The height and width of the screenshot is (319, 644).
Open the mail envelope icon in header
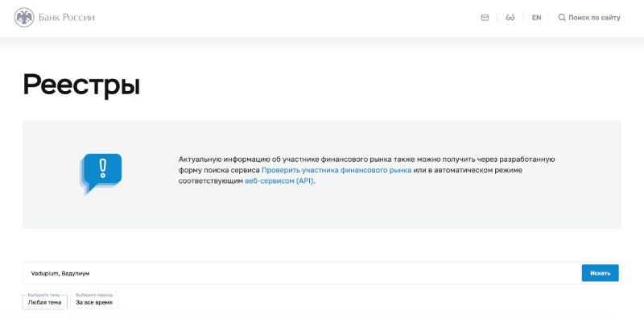pos(485,18)
